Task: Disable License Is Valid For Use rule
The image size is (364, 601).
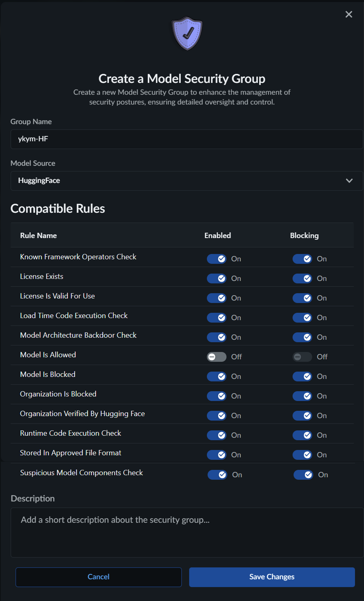Action: [x=217, y=298]
